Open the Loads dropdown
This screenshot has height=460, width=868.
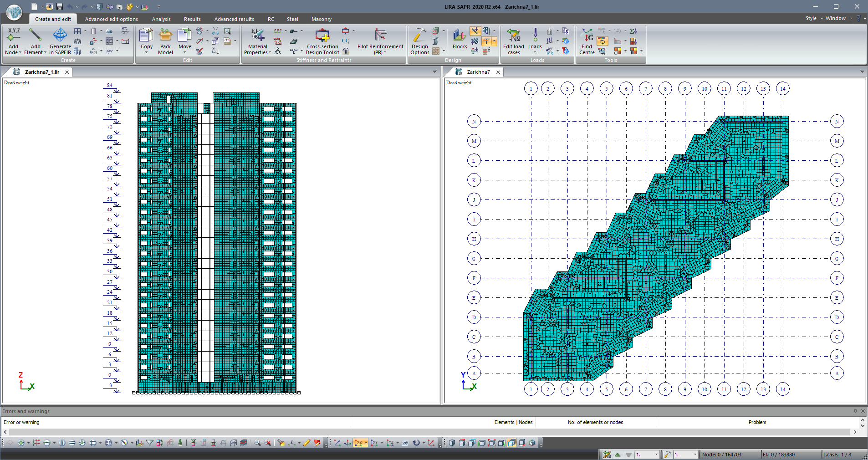click(x=535, y=51)
